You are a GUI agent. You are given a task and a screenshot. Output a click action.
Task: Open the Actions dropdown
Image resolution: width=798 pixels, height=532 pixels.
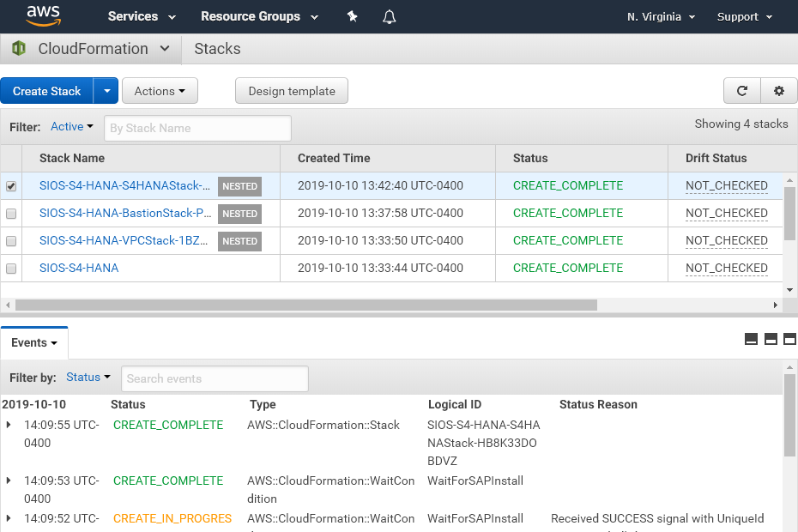[x=160, y=91]
